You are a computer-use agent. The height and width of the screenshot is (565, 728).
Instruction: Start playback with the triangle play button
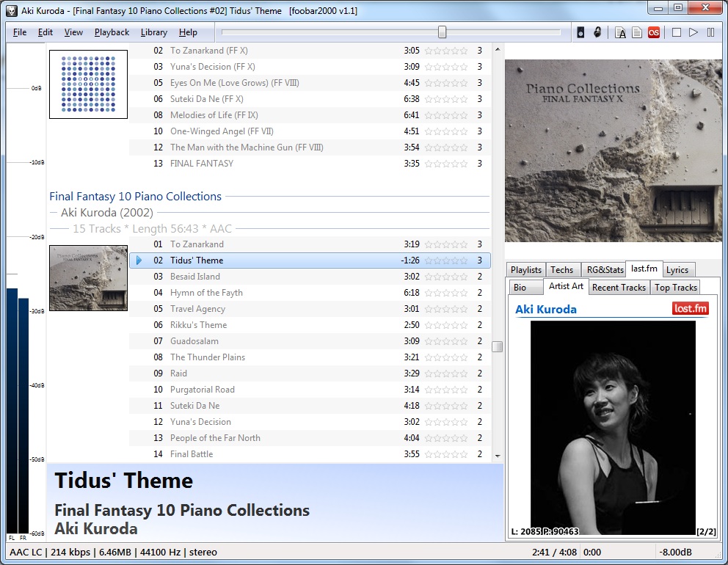click(694, 32)
